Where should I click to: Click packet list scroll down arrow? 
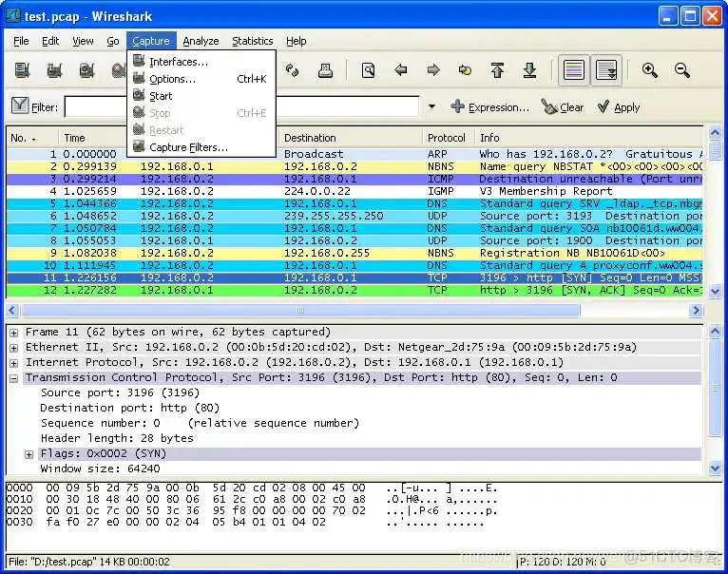(x=715, y=292)
